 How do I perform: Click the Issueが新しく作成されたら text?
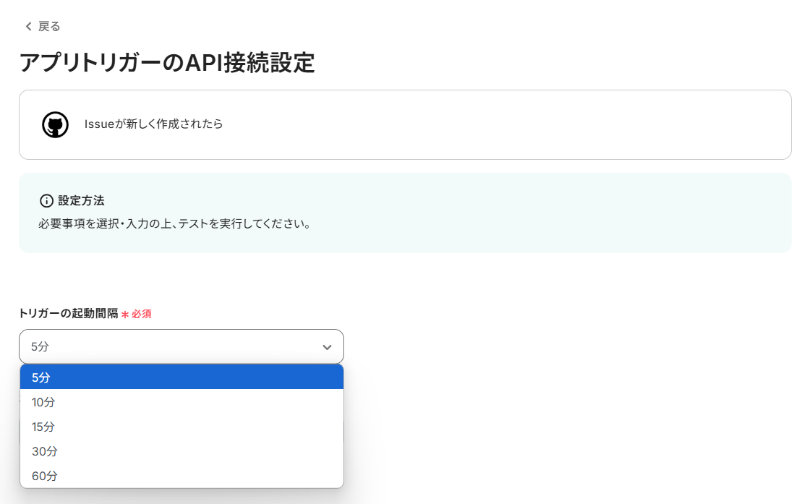click(x=154, y=124)
